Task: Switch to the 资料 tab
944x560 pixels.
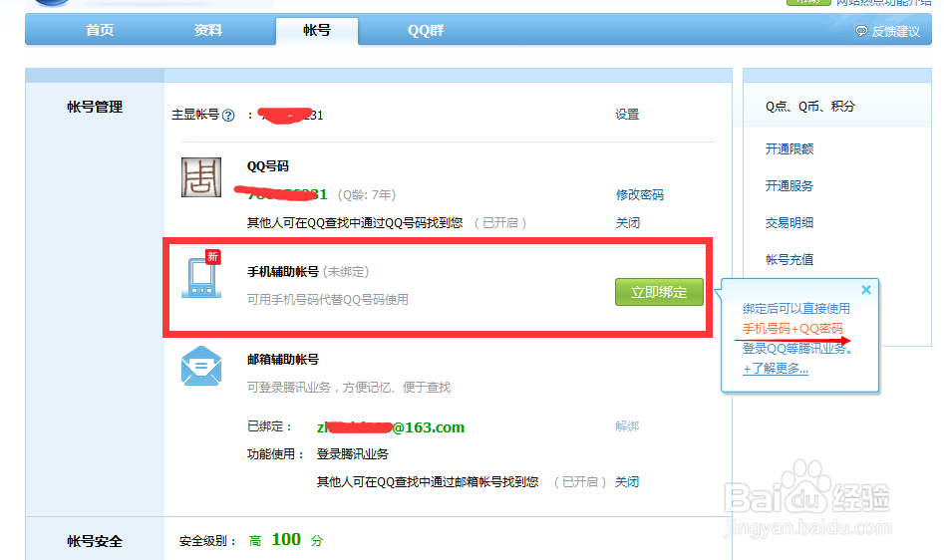Action: [x=207, y=30]
